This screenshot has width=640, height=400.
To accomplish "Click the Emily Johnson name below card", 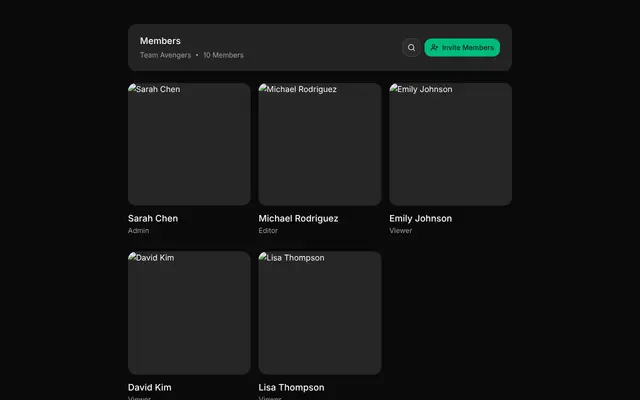I will click(420, 218).
